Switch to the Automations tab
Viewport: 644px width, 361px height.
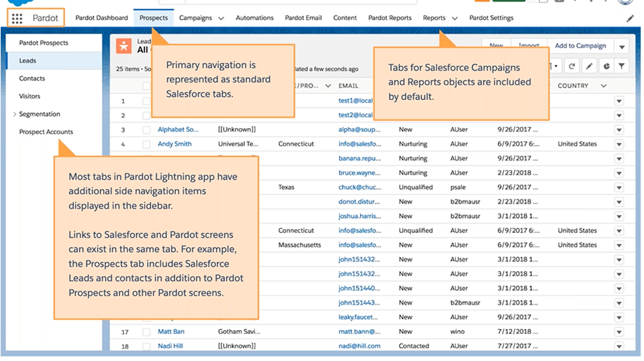click(x=254, y=18)
